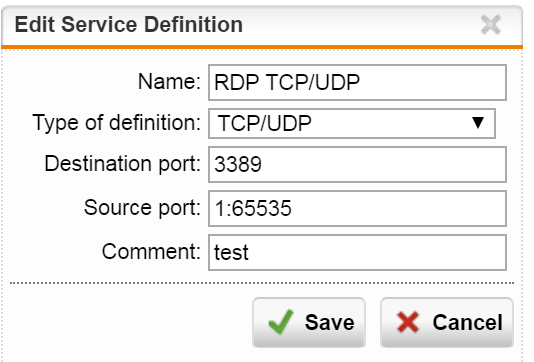Click the green checkmark icon on Save
534x362 pixels.
[x=281, y=322]
